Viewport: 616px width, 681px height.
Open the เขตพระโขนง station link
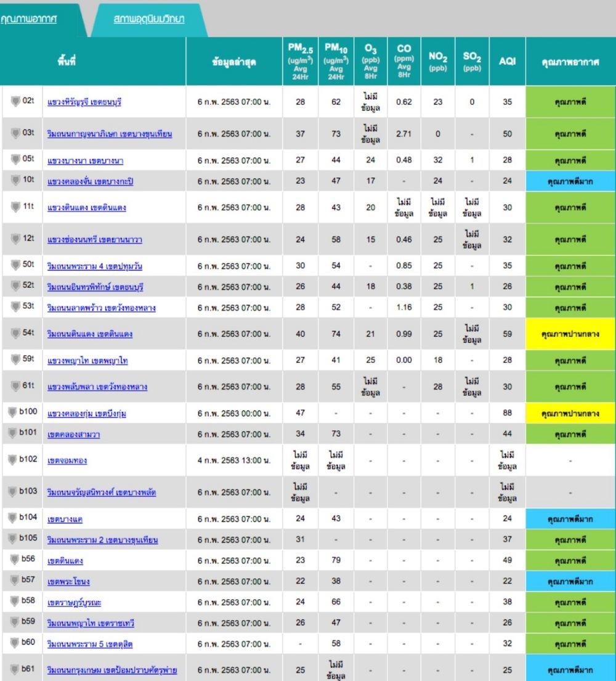[68, 582]
